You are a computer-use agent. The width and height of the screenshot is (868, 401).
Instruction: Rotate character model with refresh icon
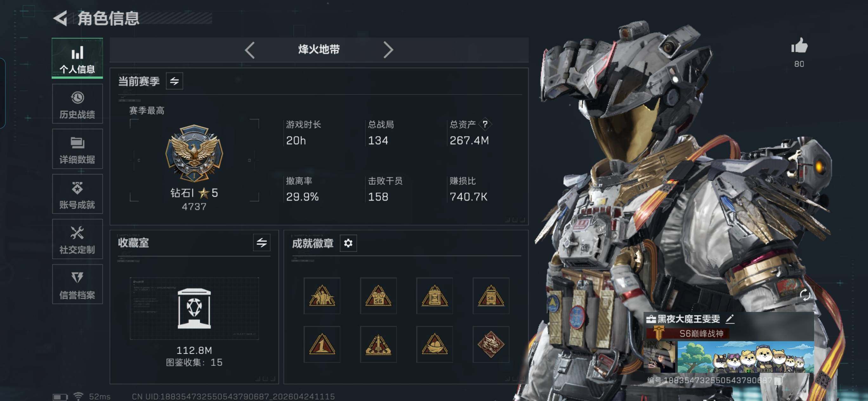tap(805, 296)
